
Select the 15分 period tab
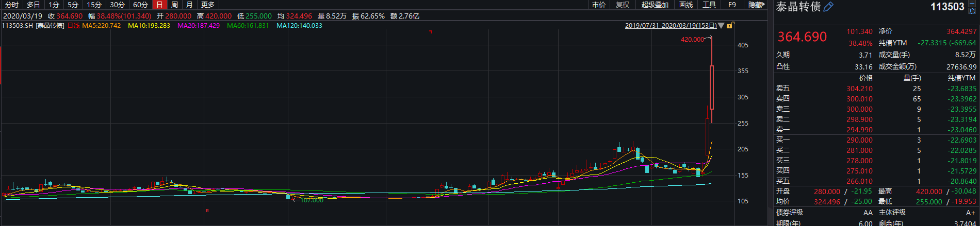point(94,5)
